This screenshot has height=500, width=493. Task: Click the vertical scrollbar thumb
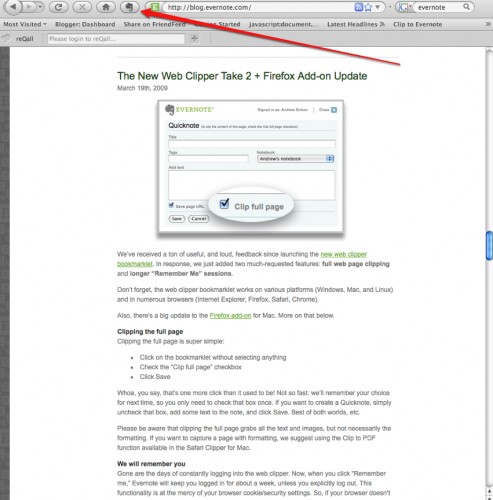(x=489, y=245)
